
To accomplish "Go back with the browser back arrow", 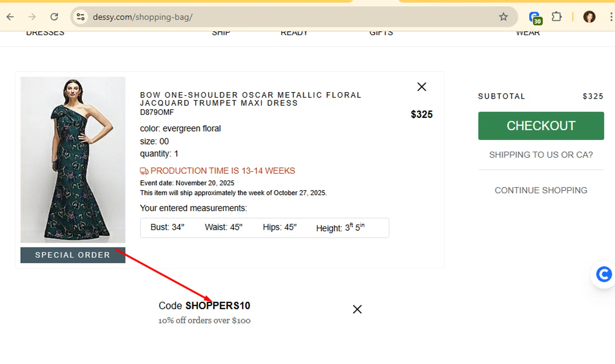I will [10, 17].
